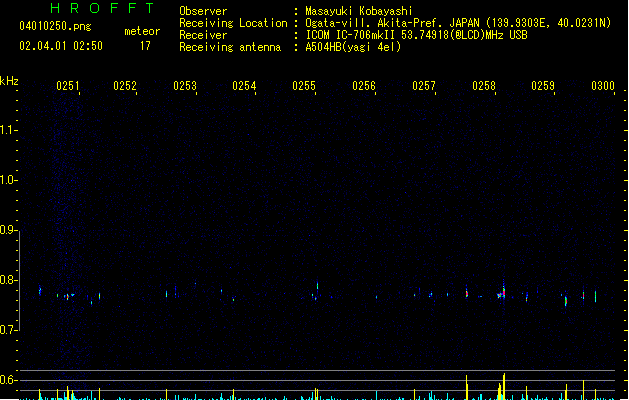The image size is (629, 400).
Task: Click the 0300 time marker
Action: [603, 86]
